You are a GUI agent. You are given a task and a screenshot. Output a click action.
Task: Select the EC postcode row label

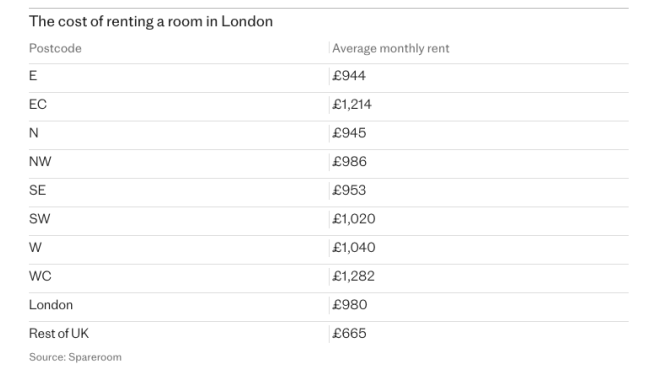point(38,104)
